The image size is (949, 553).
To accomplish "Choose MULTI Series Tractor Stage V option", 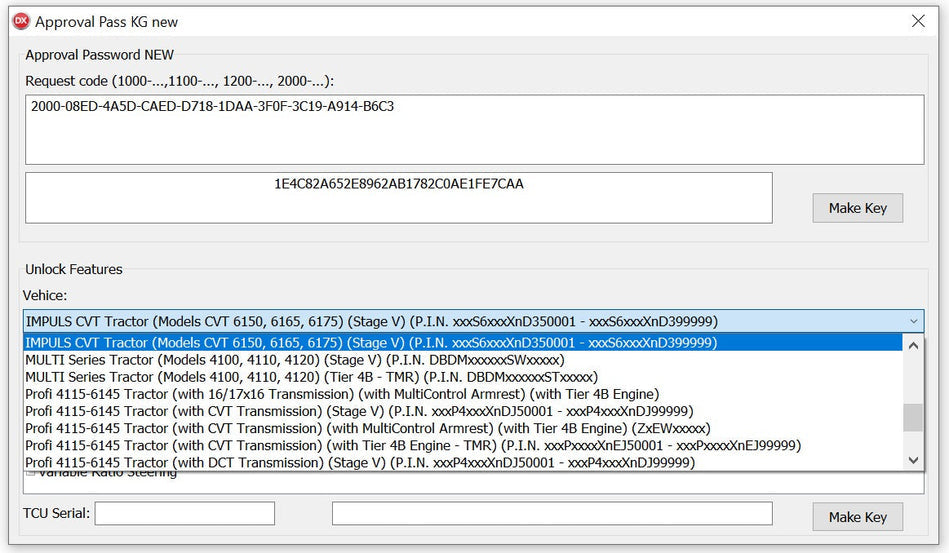I will pos(295,359).
